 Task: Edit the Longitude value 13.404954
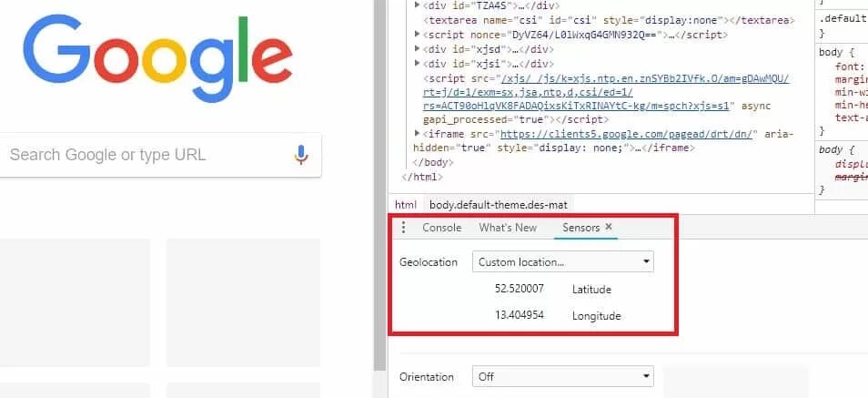click(x=520, y=315)
